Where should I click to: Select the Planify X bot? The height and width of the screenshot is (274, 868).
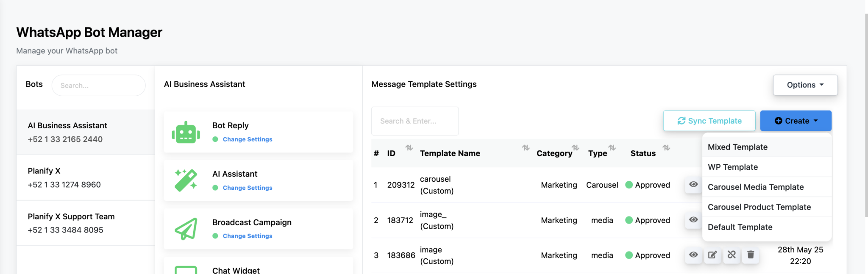86,177
